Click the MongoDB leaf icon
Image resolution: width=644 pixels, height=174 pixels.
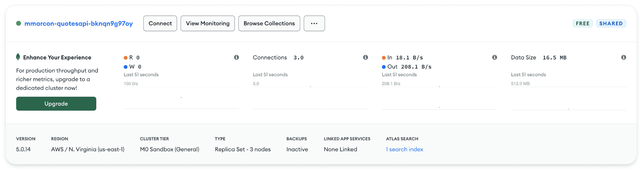point(18,57)
